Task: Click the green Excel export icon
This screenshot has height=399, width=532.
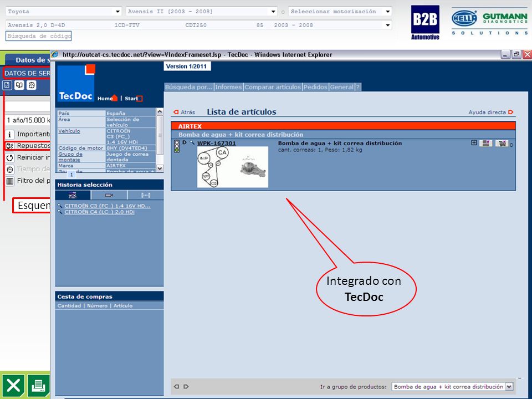Action: pos(13,386)
